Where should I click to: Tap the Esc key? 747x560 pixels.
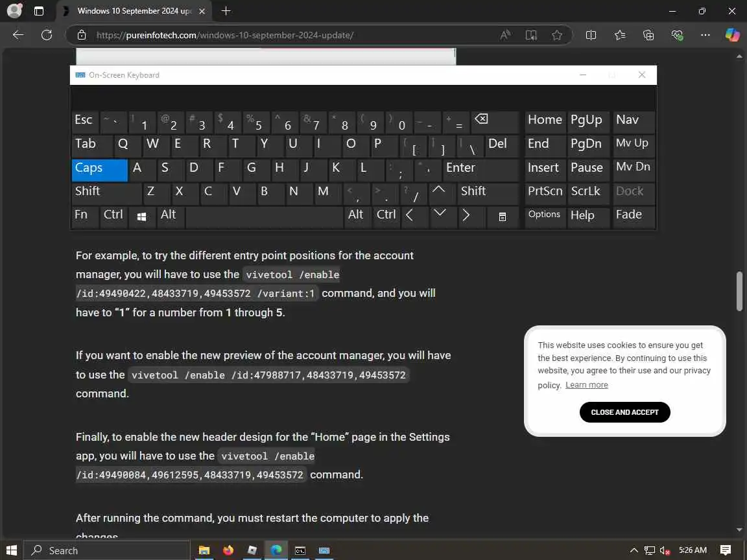[86, 122]
